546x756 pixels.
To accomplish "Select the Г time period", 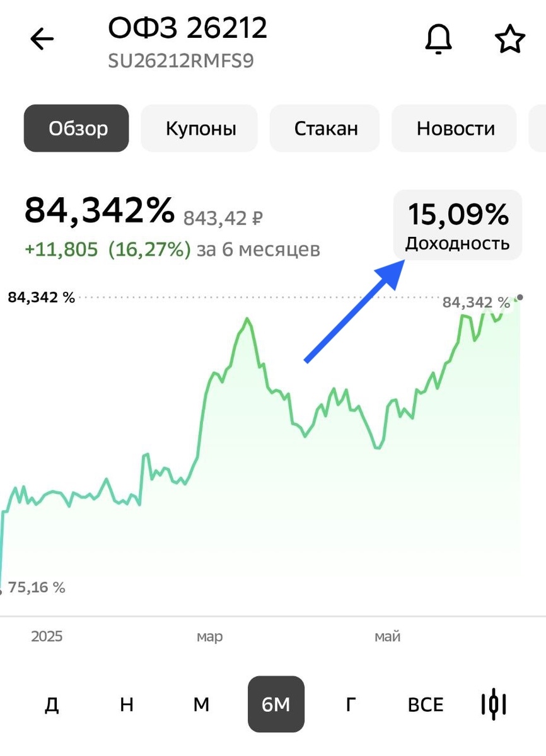I will [x=351, y=704].
